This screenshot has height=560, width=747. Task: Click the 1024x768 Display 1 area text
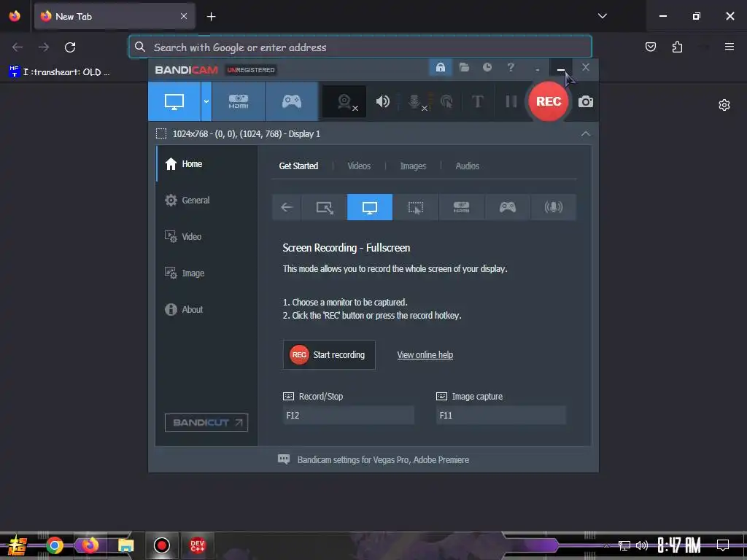pos(246,134)
